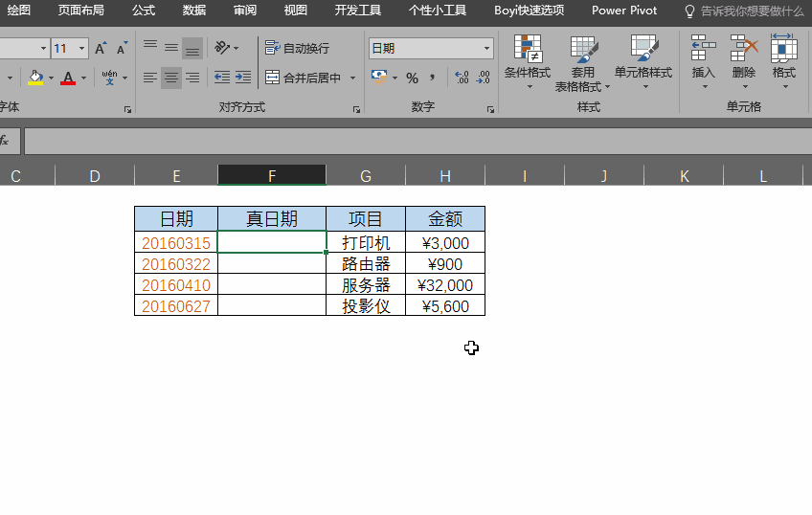Show the wén phonetic guide
The height and width of the screenshot is (515, 812).
point(109,78)
